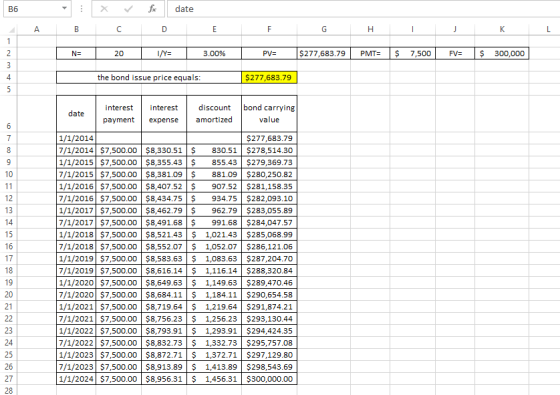
Task: Select column E header
Action: point(214,29)
